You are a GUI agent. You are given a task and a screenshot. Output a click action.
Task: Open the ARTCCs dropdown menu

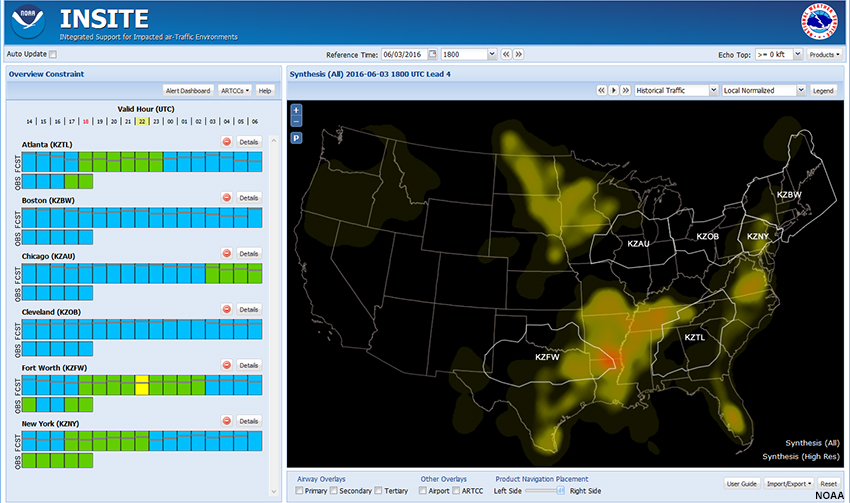tap(235, 91)
